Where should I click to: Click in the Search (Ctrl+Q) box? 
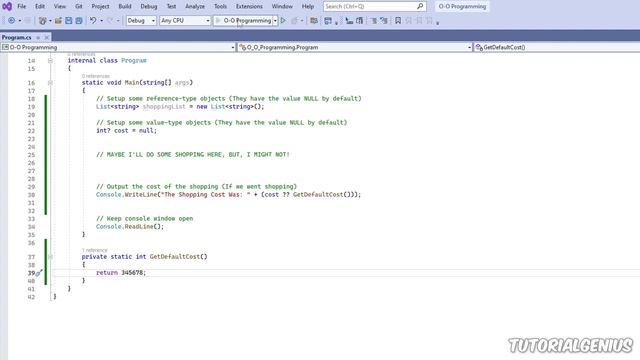[x=369, y=6]
